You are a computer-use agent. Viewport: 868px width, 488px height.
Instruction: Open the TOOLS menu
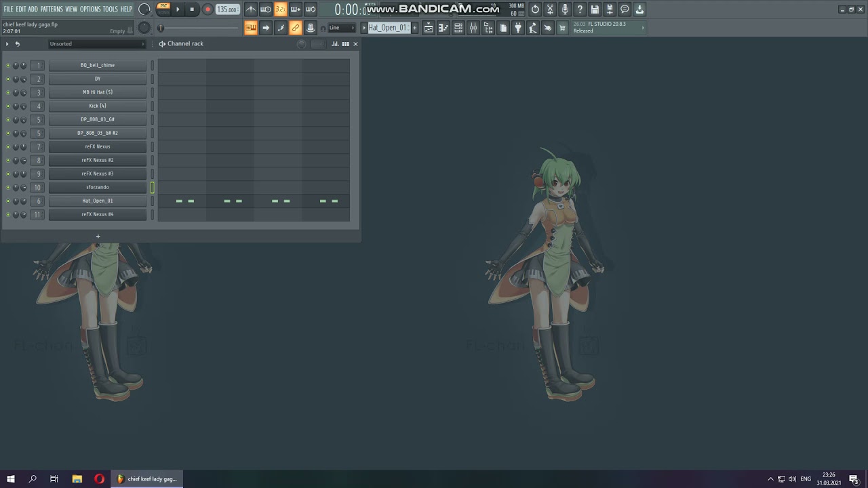pyautogui.click(x=110, y=9)
